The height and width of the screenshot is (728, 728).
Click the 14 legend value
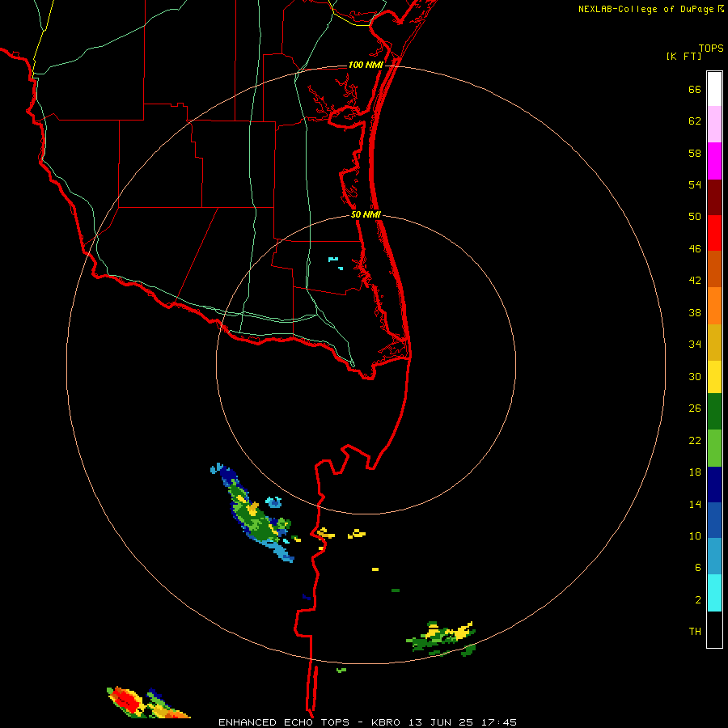(695, 505)
